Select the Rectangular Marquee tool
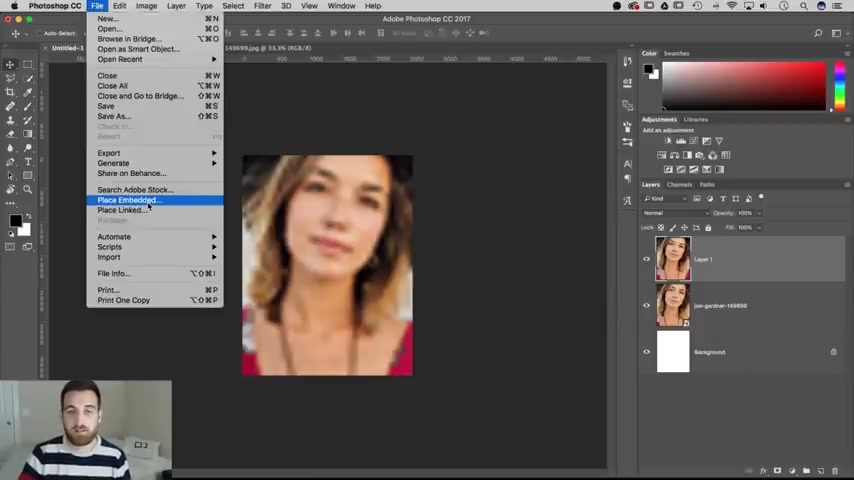Image resolution: width=854 pixels, height=480 pixels. [x=28, y=64]
